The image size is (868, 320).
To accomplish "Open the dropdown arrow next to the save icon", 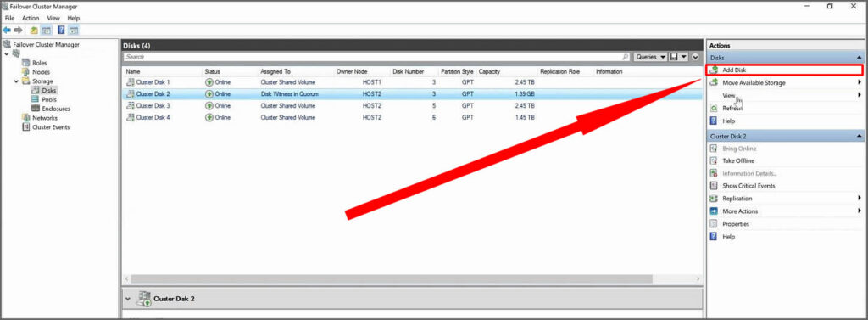I will [684, 57].
